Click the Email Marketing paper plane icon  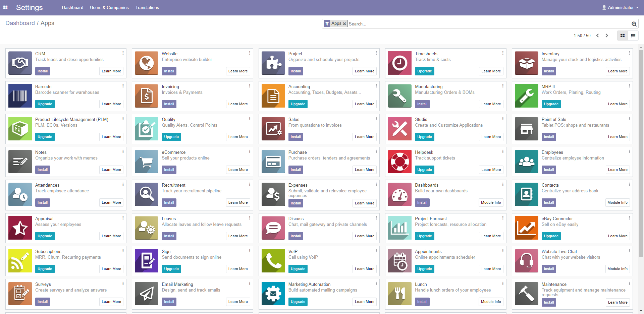pyautogui.click(x=147, y=294)
